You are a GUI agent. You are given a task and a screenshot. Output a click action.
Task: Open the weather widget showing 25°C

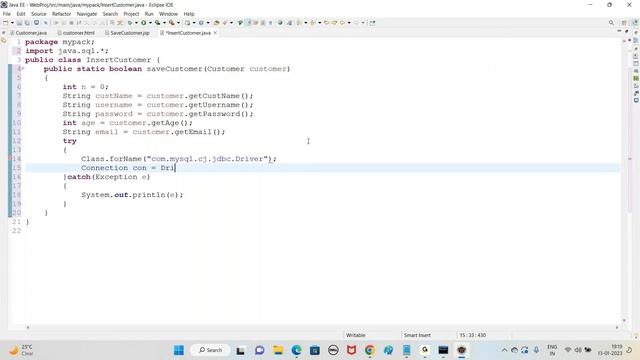pyautogui.click(x=21, y=350)
